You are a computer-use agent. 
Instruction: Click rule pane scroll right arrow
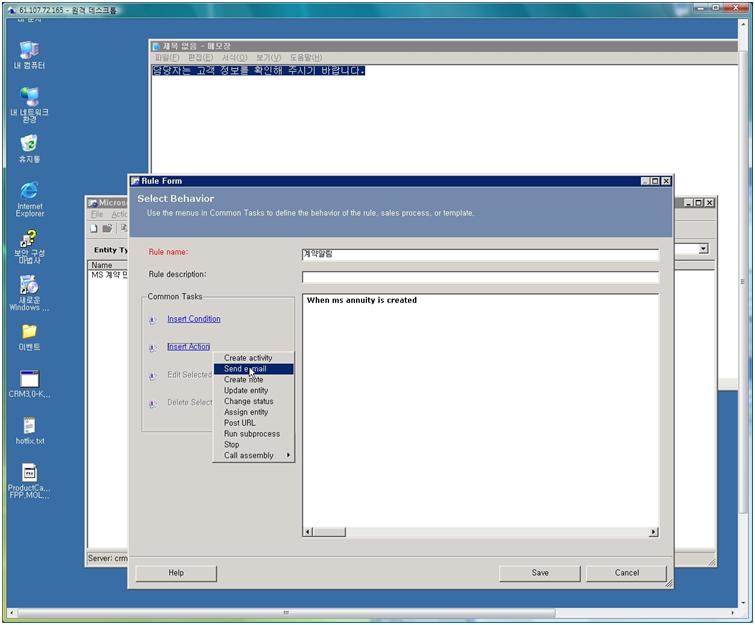pyautogui.click(x=653, y=532)
